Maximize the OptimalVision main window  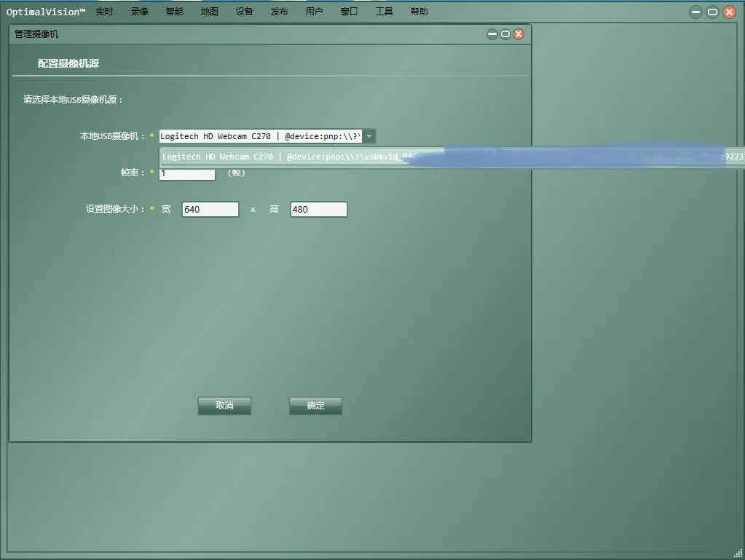point(713,12)
